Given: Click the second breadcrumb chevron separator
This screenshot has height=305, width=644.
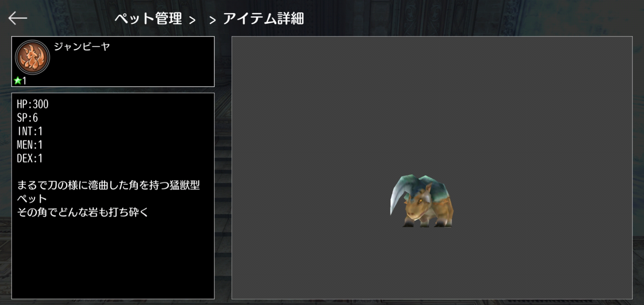Looking at the screenshot, I should [212, 20].
